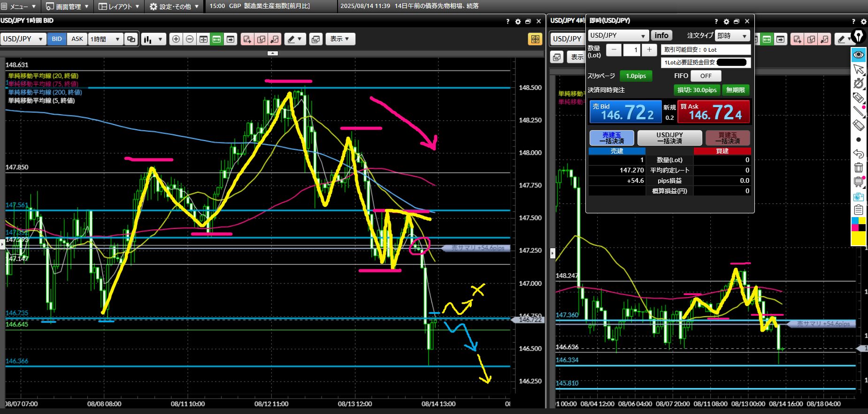The image size is (868, 414).
Task: Click the GBP 製造業生産指数 indicator ticker
Action: (260, 6)
